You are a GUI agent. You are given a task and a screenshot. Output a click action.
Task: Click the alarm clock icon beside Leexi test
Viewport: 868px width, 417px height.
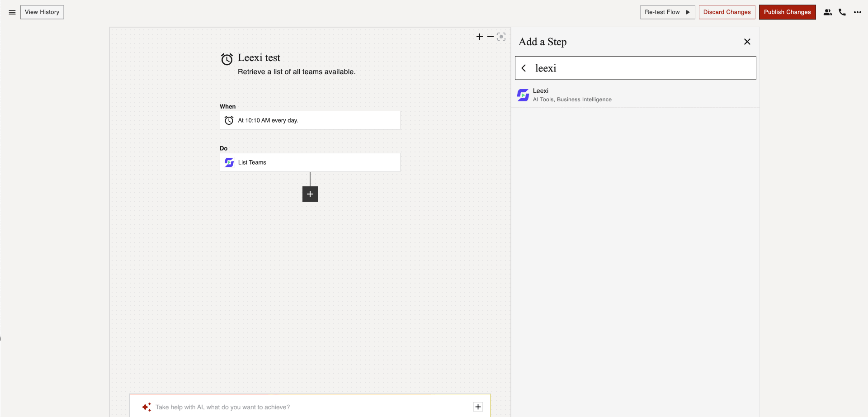click(x=227, y=58)
